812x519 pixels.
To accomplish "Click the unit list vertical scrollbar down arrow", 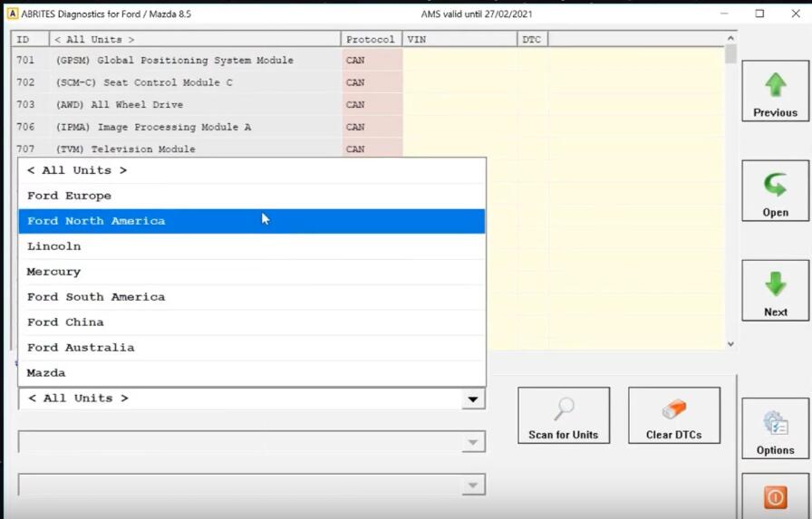I will (730, 344).
